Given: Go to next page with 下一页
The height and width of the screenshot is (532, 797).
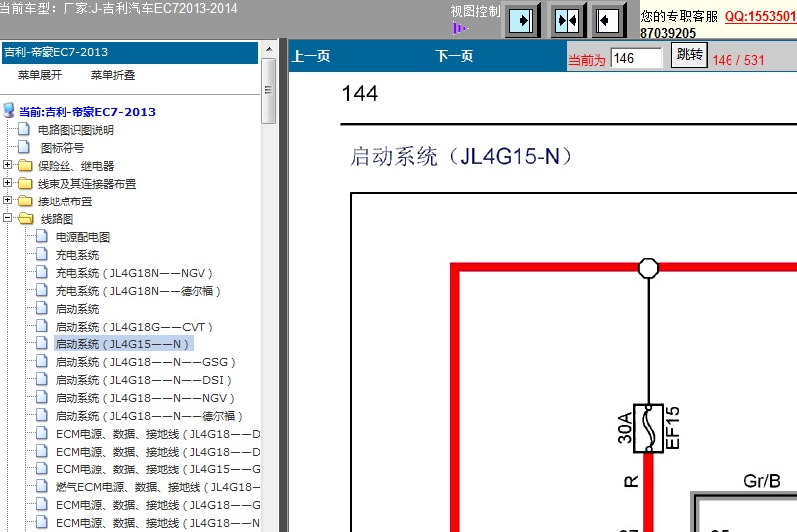Looking at the screenshot, I should click(x=455, y=56).
